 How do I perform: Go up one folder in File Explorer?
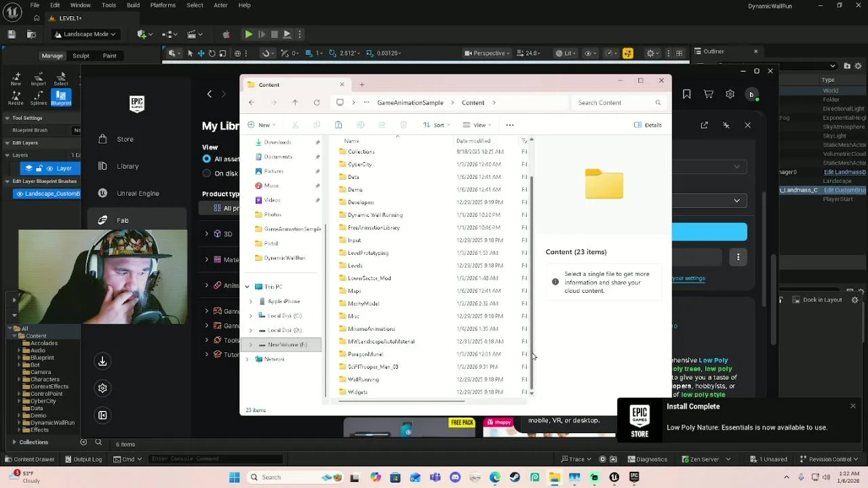295,102
